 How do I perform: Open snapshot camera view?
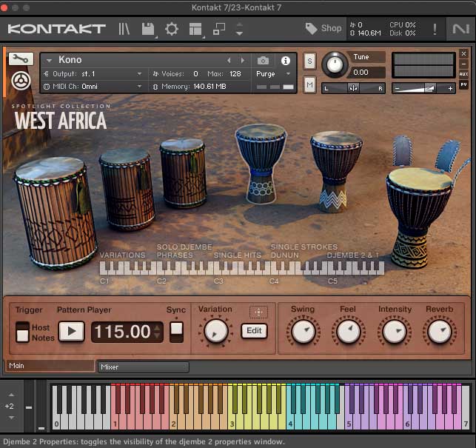pyautogui.click(x=263, y=61)
